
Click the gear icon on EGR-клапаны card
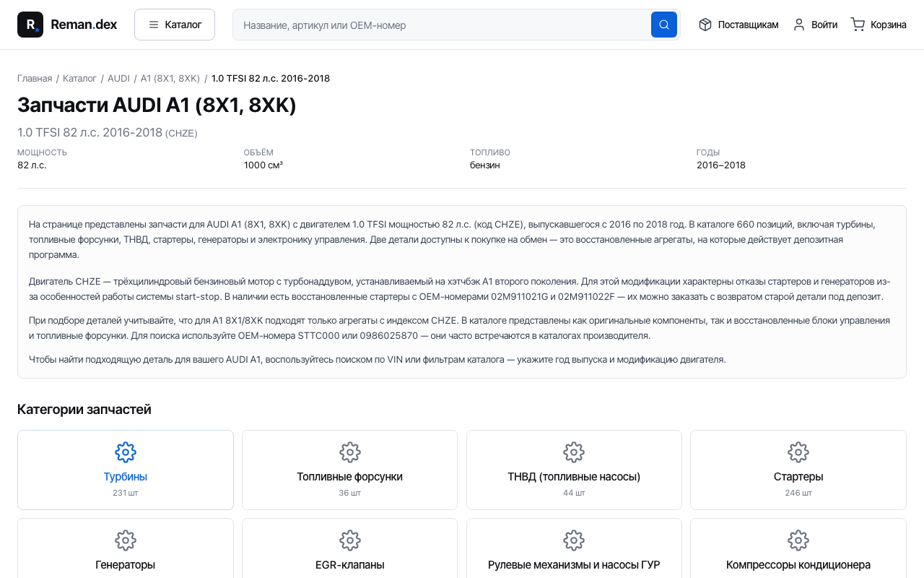[350, 540]
